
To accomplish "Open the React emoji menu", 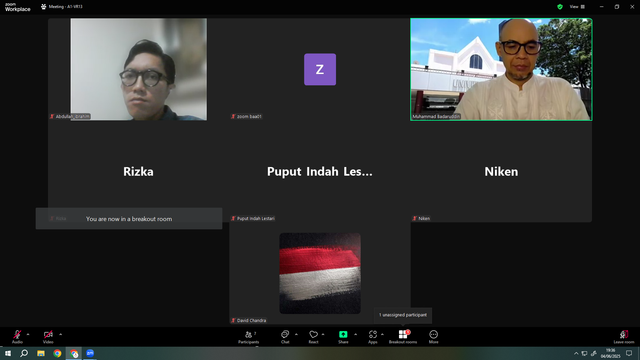I will [313, 337].
